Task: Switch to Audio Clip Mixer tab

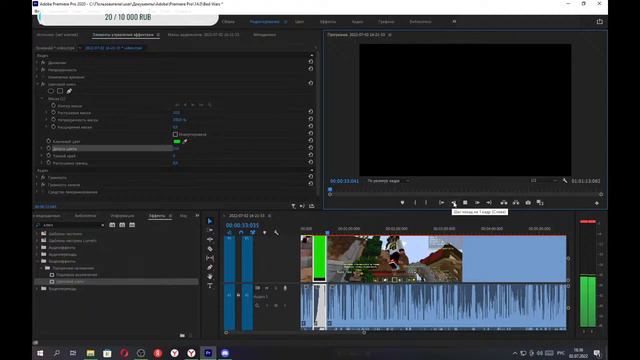Action: pos(203,35)
